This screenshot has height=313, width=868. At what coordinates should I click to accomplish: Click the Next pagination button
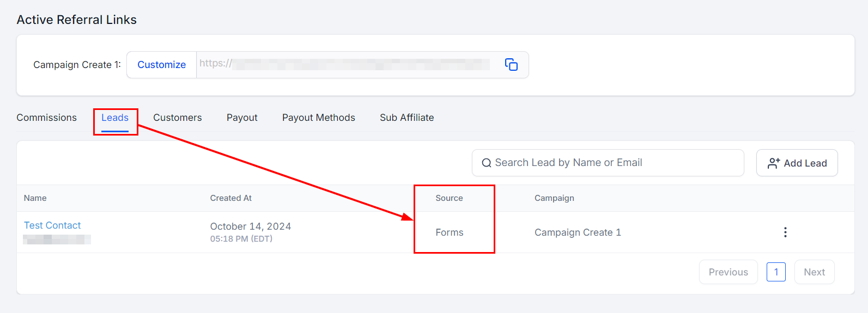[814, 272]
